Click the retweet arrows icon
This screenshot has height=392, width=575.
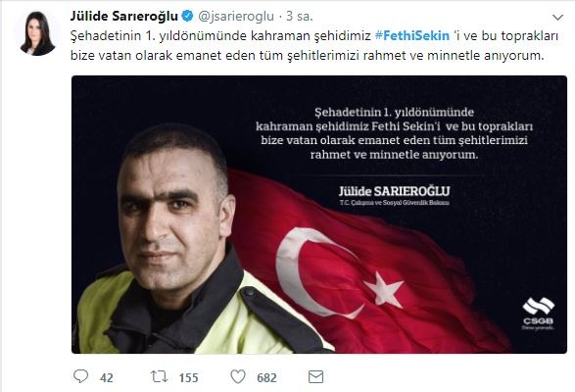[x=159, y=376]
